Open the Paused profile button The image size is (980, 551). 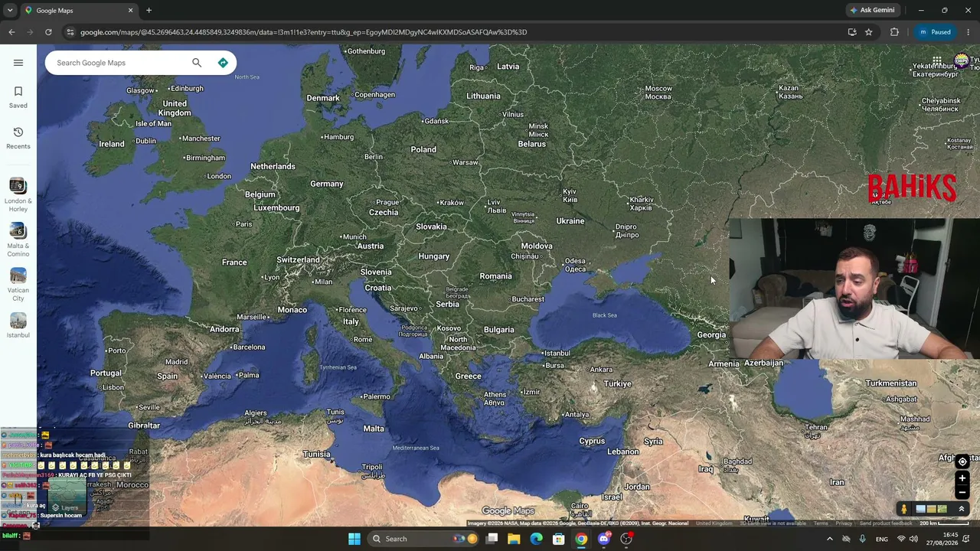[x=935, y=32]
